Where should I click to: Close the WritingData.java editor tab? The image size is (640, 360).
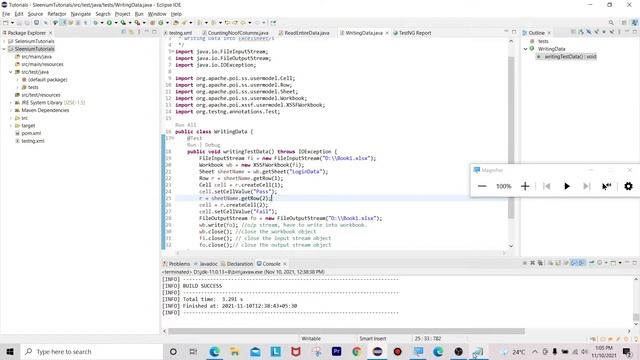pyautogui.click(x=387, y=33)
